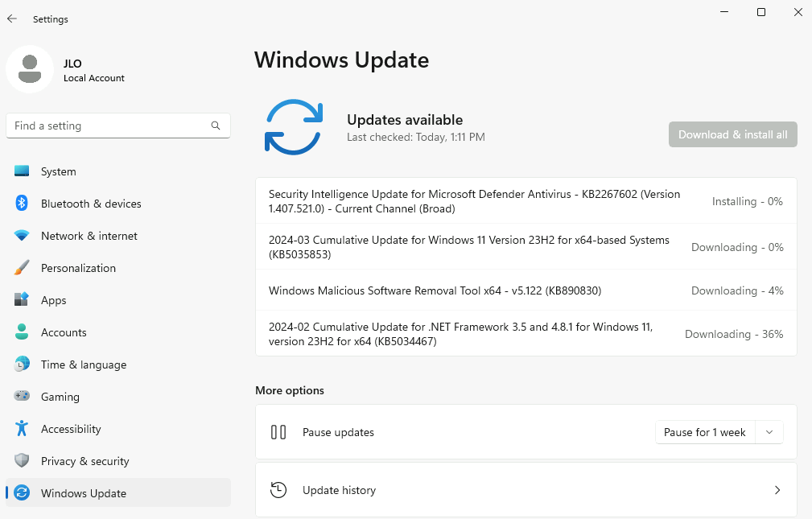Viewport: 812px width, 519px height.
Task: Click the .NET Framework KB5034467 update entry
Action: (526, 334)
